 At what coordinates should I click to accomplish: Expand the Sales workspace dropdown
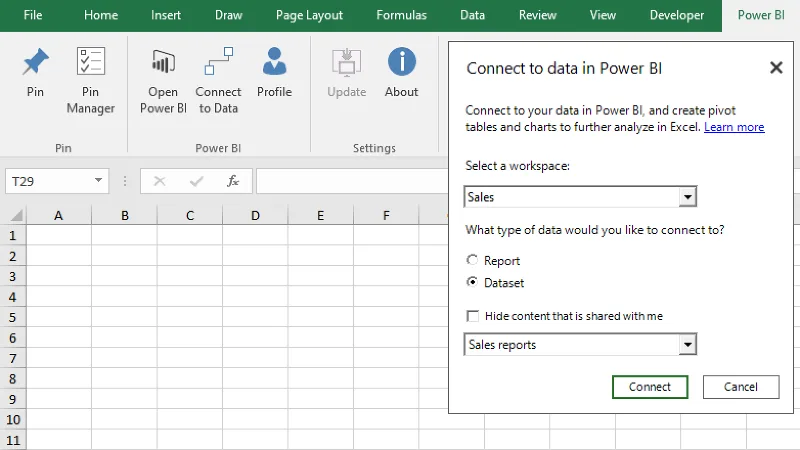point(687,197)
